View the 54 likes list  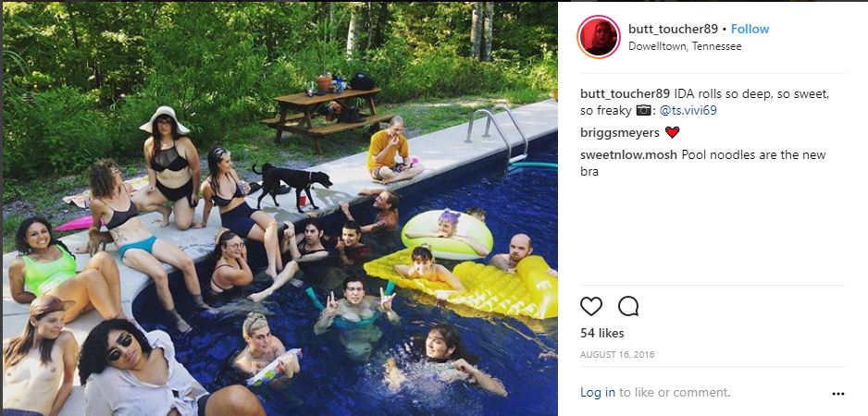pyautogui.click(x=602, y=333)
